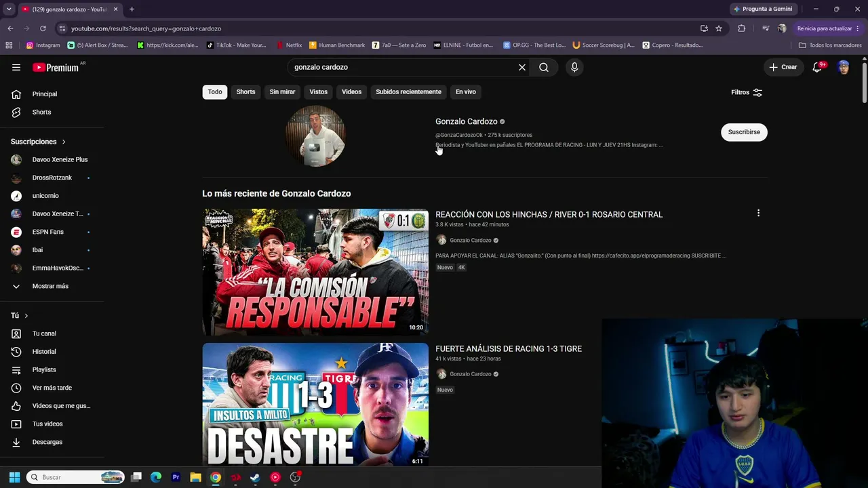The width and height of the screenshot is (868, 488).
Task: Select the Shorts filter chip
Action: (245, 92)
